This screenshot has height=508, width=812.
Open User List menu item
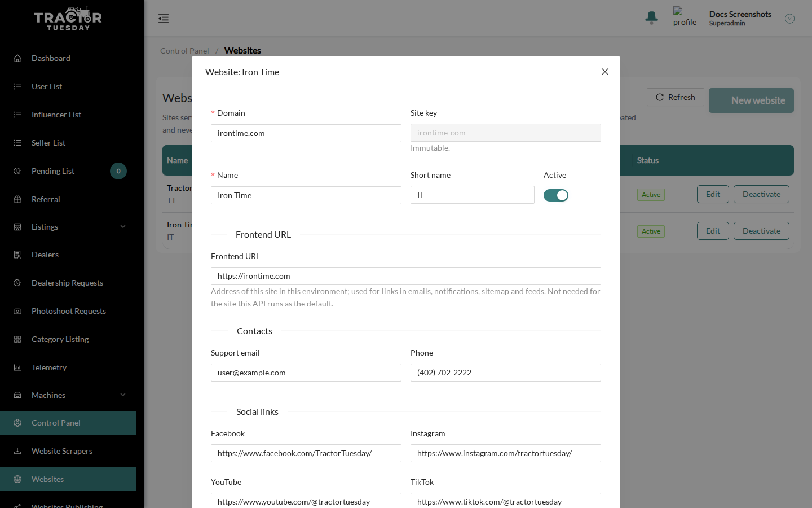tap(68, 86)
